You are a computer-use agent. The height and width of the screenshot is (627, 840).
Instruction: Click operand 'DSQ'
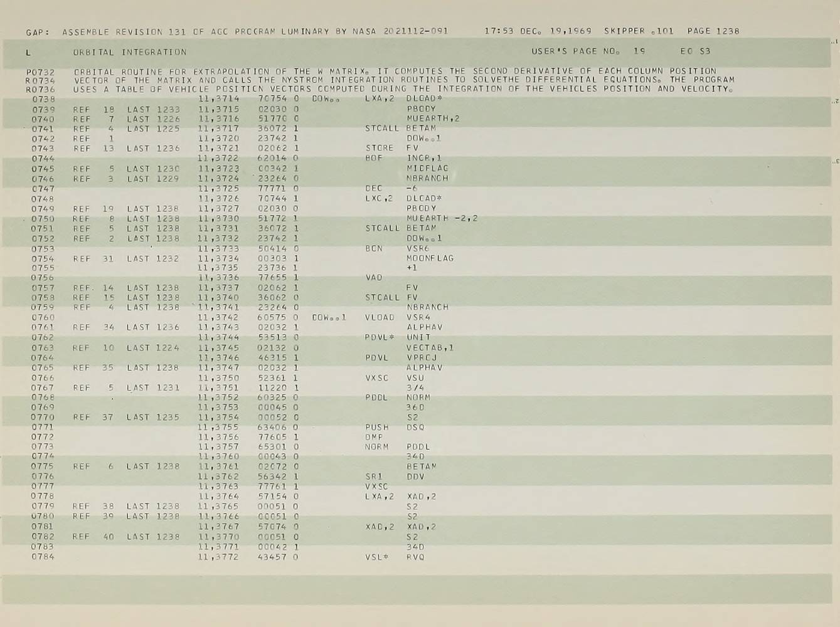[415, 428]
